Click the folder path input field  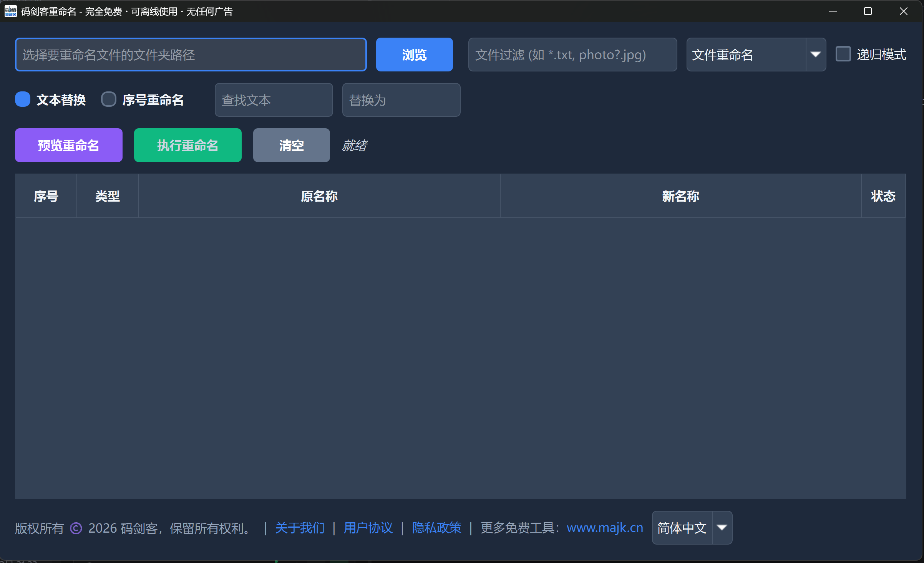(x=191, y=55)
